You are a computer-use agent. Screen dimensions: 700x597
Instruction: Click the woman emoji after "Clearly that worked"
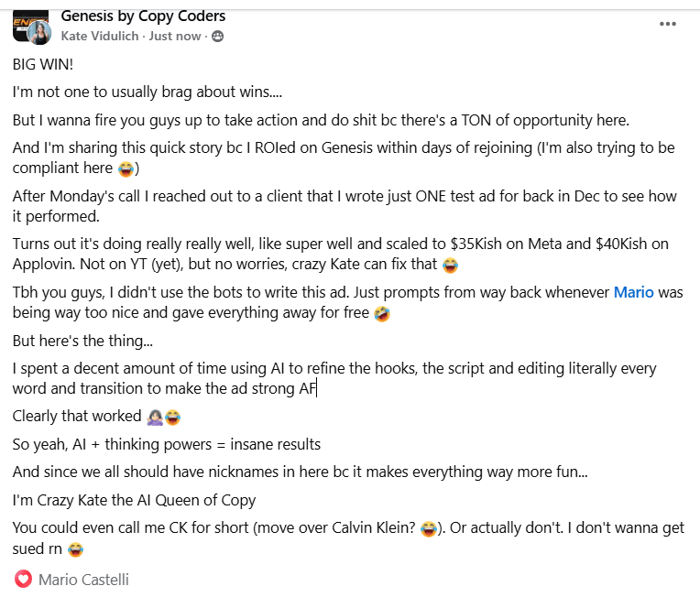tap(155, 417)
